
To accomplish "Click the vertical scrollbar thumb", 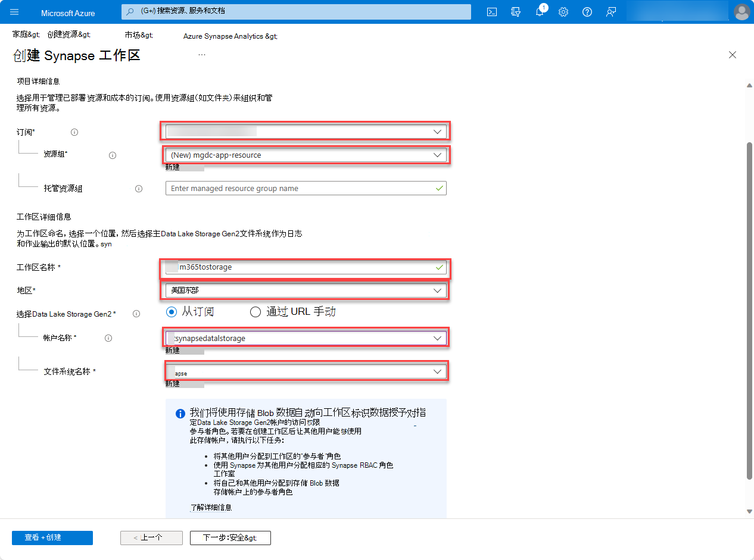I will [749, 311].
